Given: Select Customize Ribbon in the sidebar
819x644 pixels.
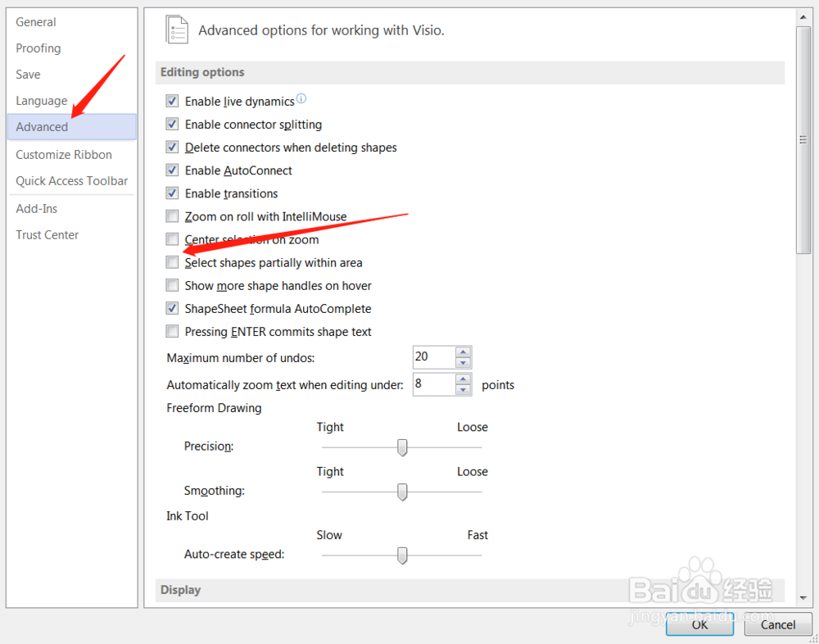Looking at the screenshot, I should [x=64, y=154].
